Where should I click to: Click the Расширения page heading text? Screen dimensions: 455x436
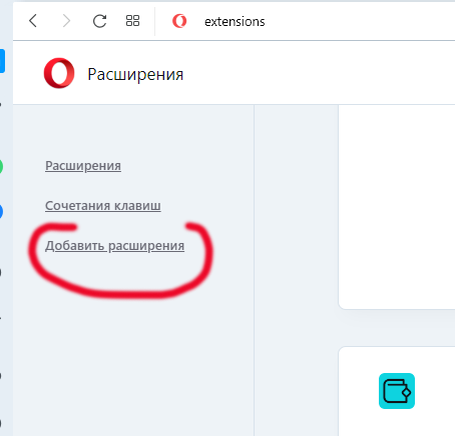pyautogui.click(x=135, y=74)
